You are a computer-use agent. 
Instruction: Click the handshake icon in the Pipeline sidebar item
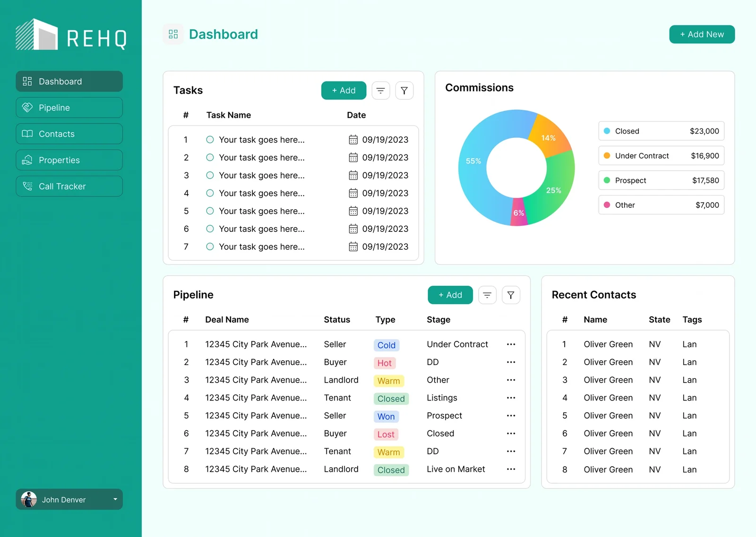pyautogui.click(x=27, y=107)
